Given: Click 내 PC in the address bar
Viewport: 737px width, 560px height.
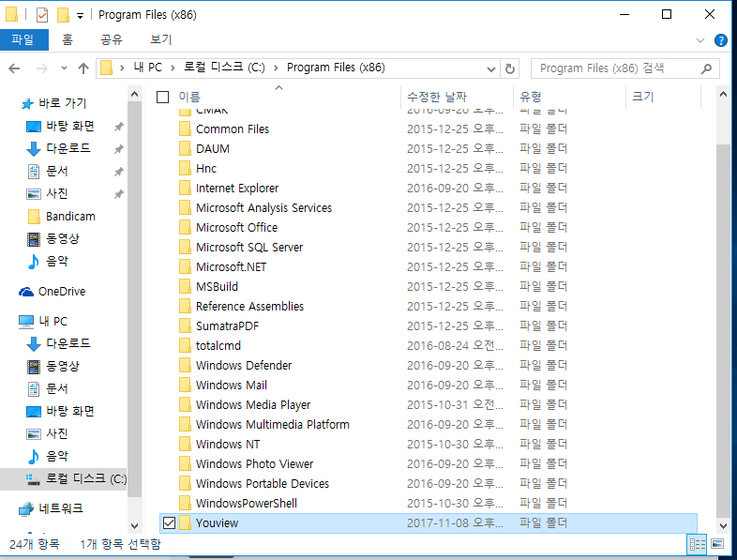Looking at the screenshot, I should click(147, 68).
